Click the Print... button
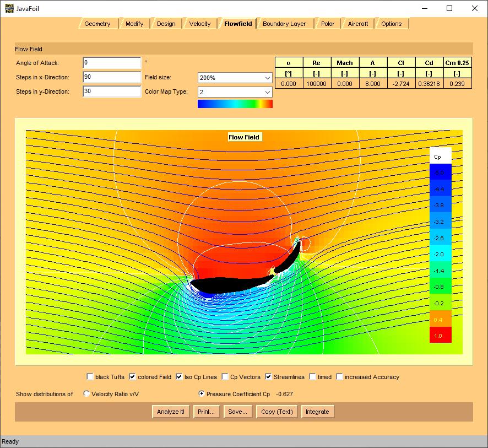 [x=207, y=412]
